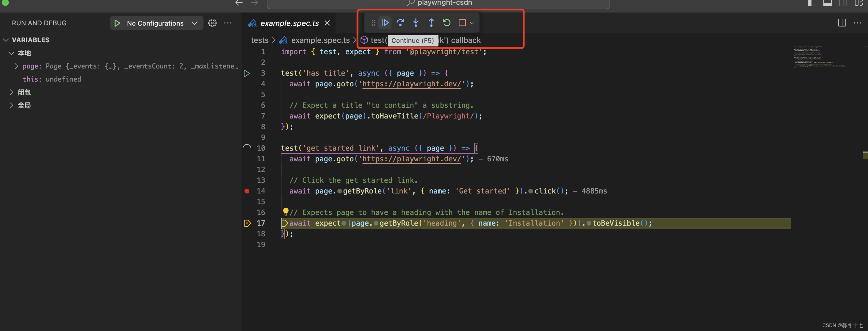Toggle the breakpoint on line 14
The width and height of the screenshot is (868, 331).
[x=247, y=191]
